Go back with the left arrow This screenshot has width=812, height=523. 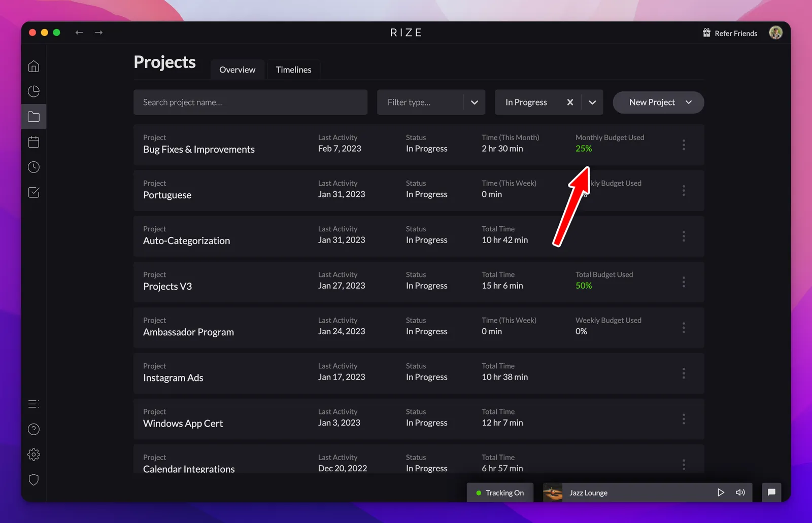[x=79, y=32]
